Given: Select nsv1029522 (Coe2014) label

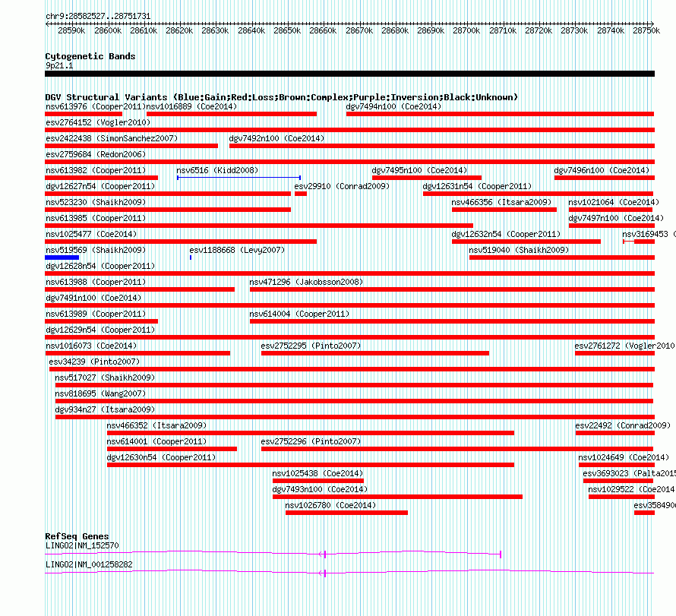Looking at the screenshot, I should point(632,489).
